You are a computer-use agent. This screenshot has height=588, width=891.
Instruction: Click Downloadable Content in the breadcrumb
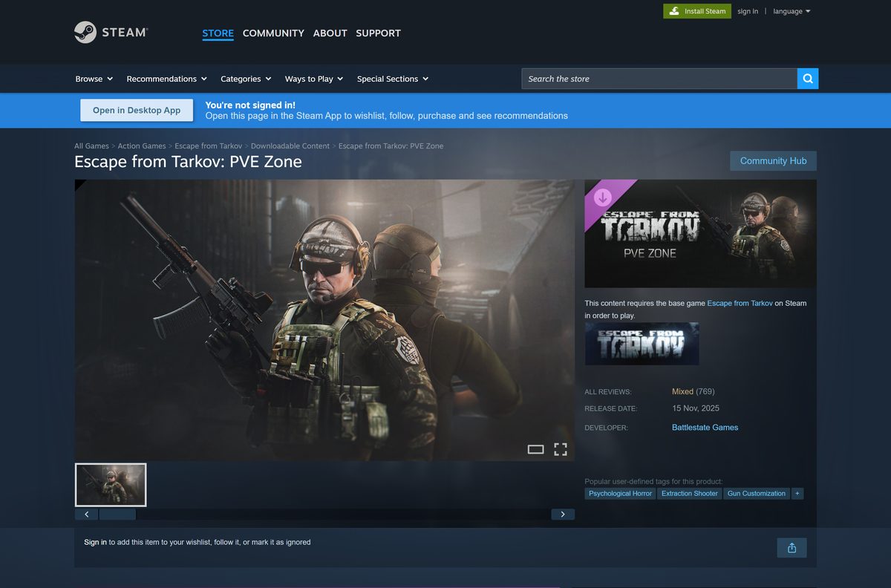(x=290, y=146)
